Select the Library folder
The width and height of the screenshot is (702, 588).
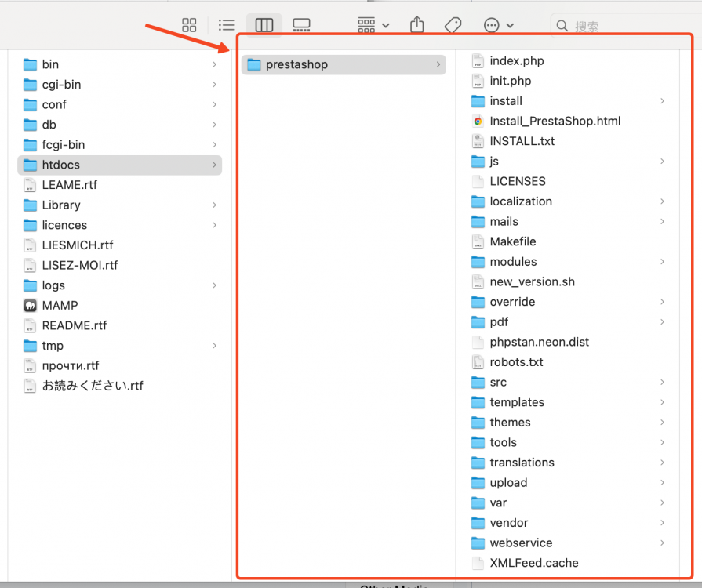pyautogui.click(x=119, y=205)
